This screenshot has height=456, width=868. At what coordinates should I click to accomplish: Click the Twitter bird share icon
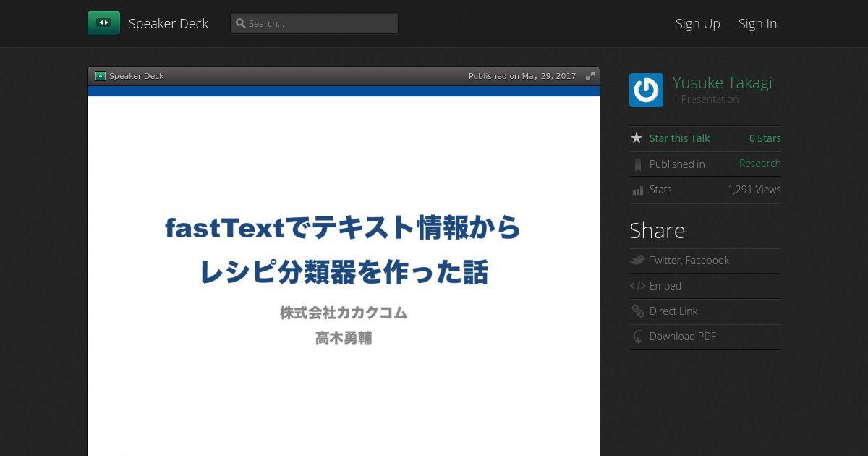tap(637, 260)
